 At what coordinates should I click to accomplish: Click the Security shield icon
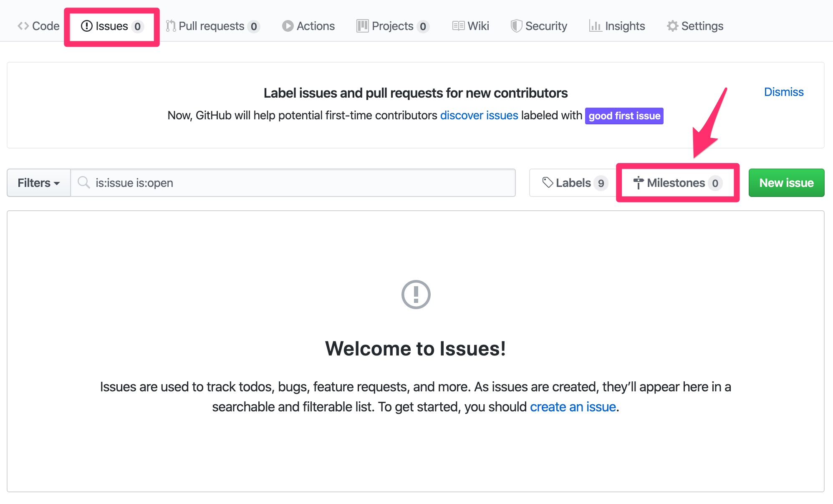click(x=516, y=26)
